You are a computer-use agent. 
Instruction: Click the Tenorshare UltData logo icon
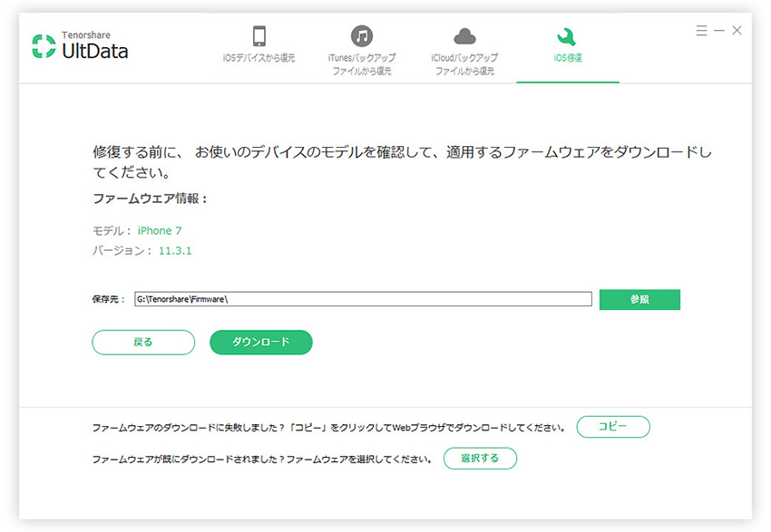point(44,46)
